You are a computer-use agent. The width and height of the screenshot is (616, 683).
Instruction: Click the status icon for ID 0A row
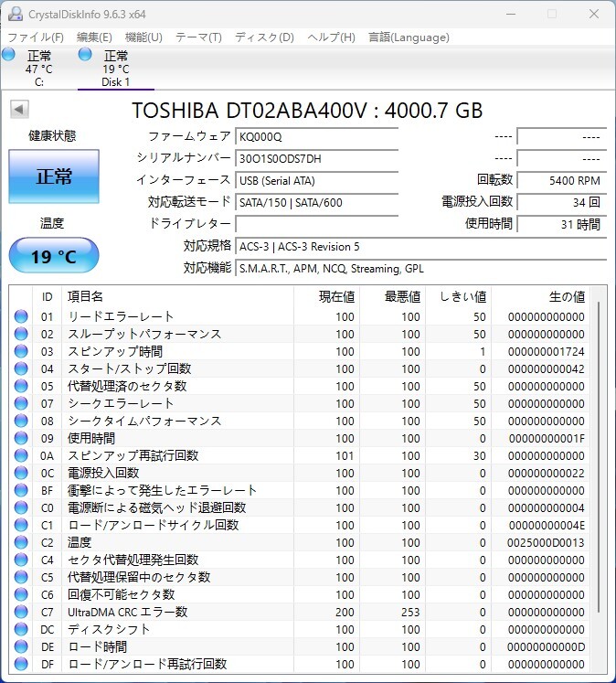coord(21,455)
